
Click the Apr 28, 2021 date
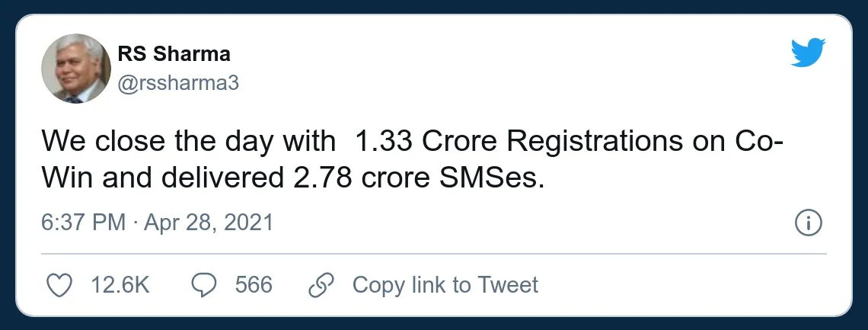[x=209, y=223]
